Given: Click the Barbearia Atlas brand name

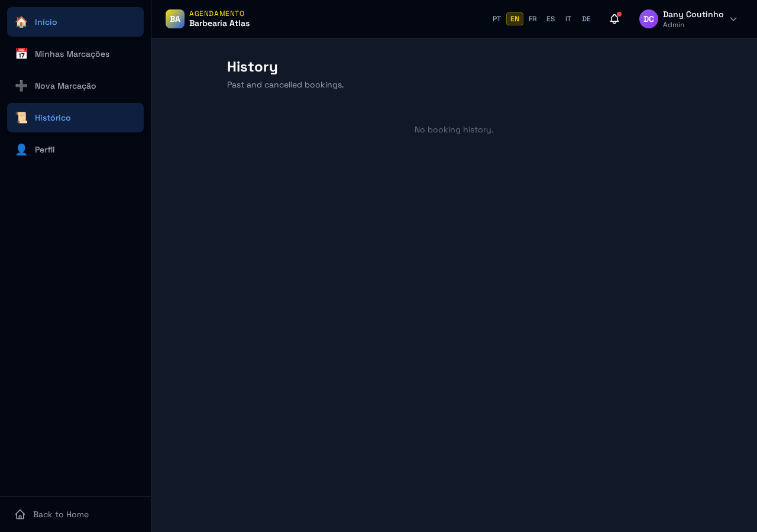Looking at the screenshot, I should pos(219,24).
